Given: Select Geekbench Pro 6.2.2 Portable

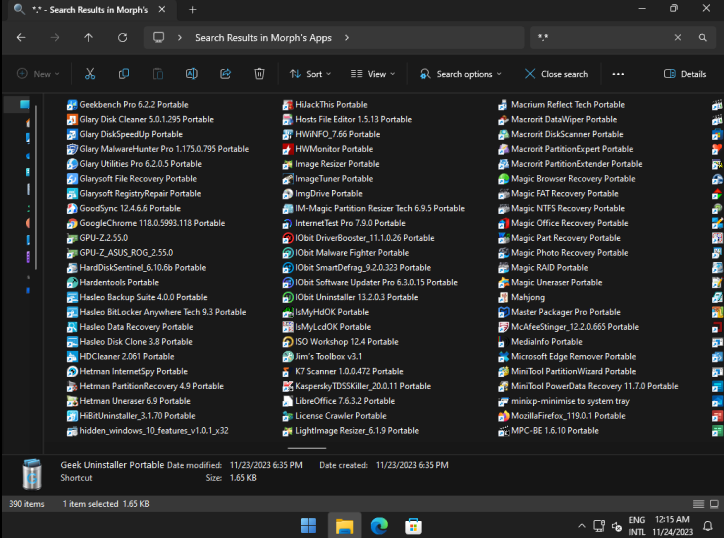Looking at the screenshot, I should [133, 105].
